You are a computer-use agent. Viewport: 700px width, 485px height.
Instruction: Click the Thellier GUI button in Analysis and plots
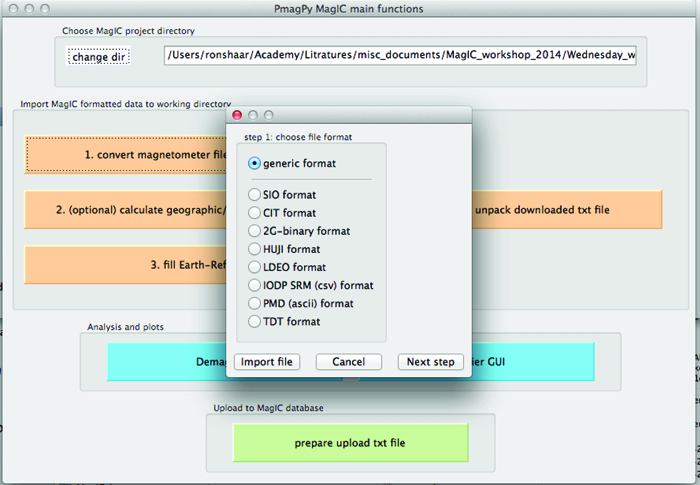(533, 362)
